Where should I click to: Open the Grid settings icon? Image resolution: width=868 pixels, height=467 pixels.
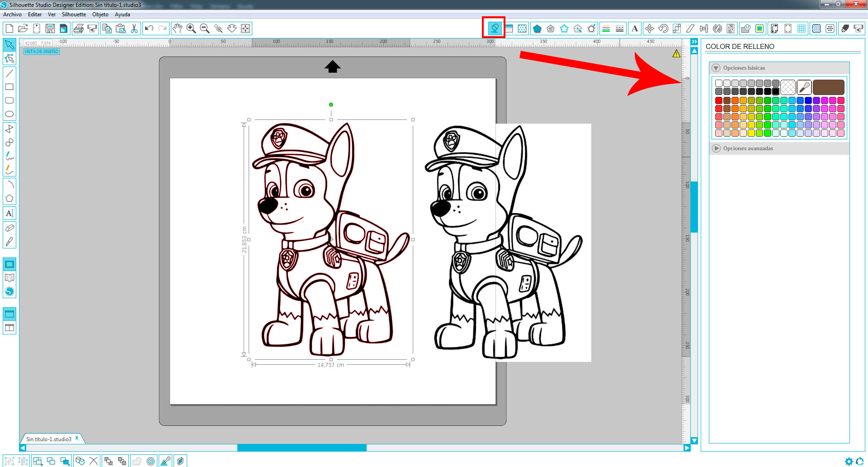(x=802, y=29)
